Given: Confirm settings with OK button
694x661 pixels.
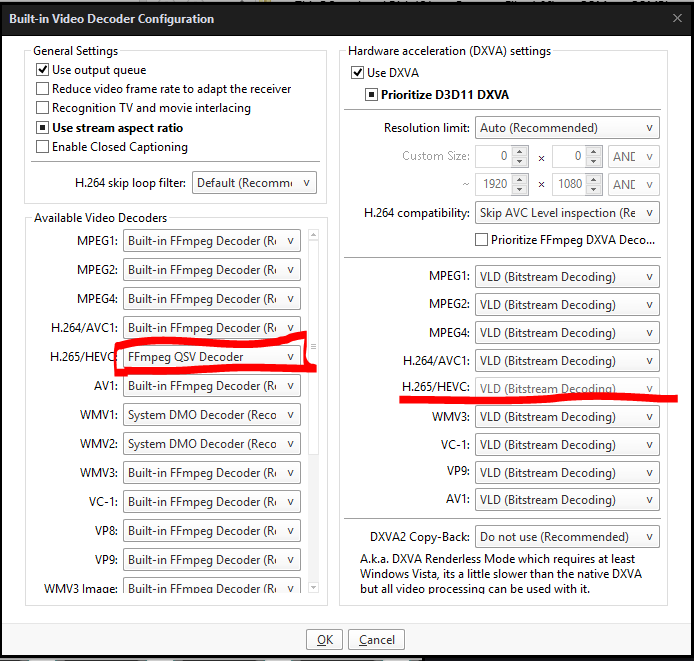Looking at the screenshot, I should (x=324, y=640).
